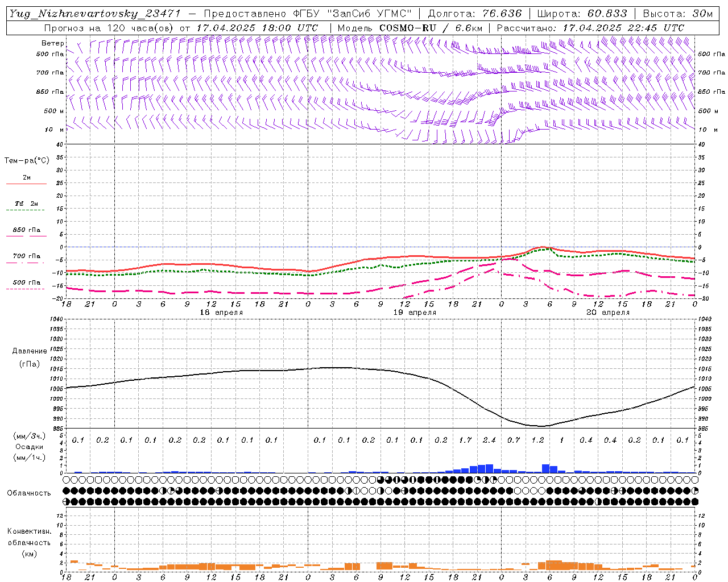Click the Ветер wind panel label
The height and width of the screenshot is (582, 728).
click(53, 43)
